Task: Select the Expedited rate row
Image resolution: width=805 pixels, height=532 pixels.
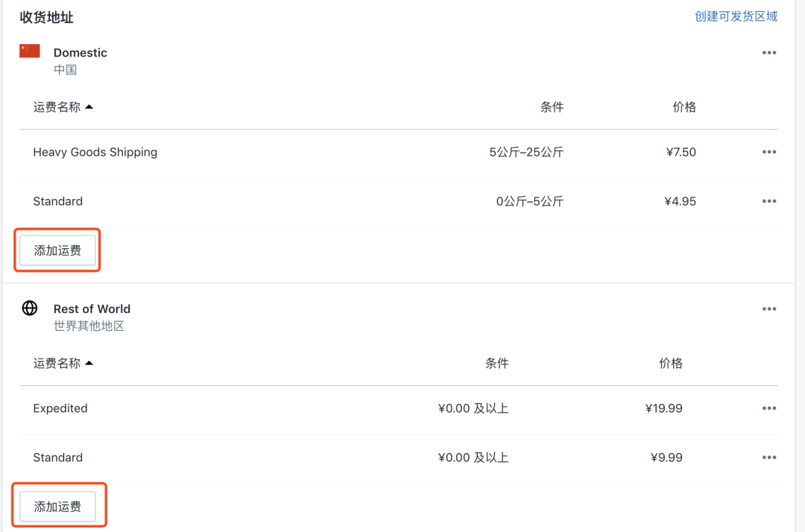Action: point(398,409)
